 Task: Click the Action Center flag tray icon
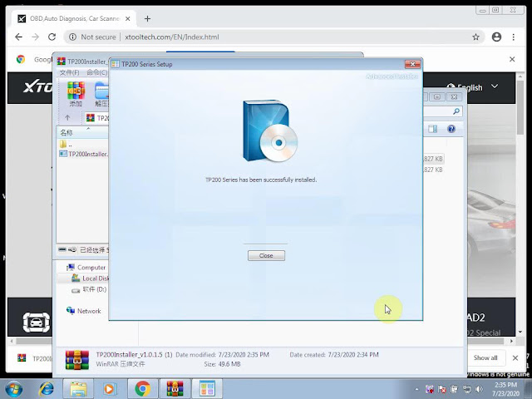click(x=441, y=389)
